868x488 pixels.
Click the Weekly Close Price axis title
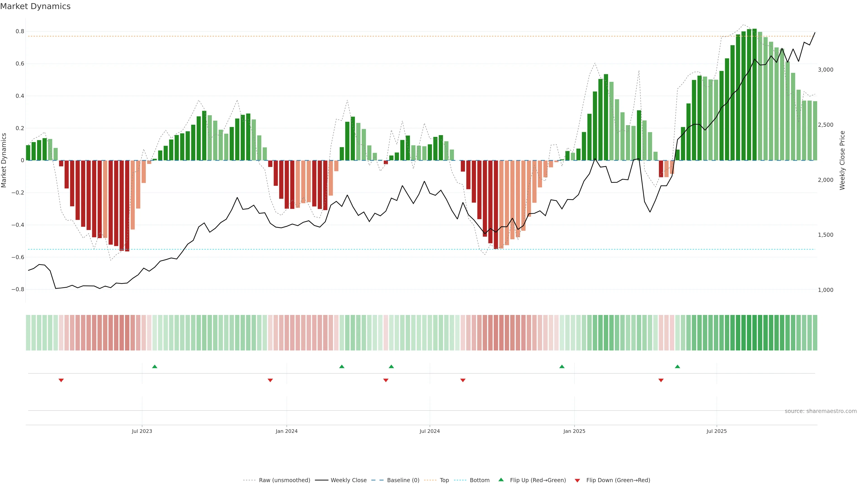pyautogui.click(x=842, y=160)
